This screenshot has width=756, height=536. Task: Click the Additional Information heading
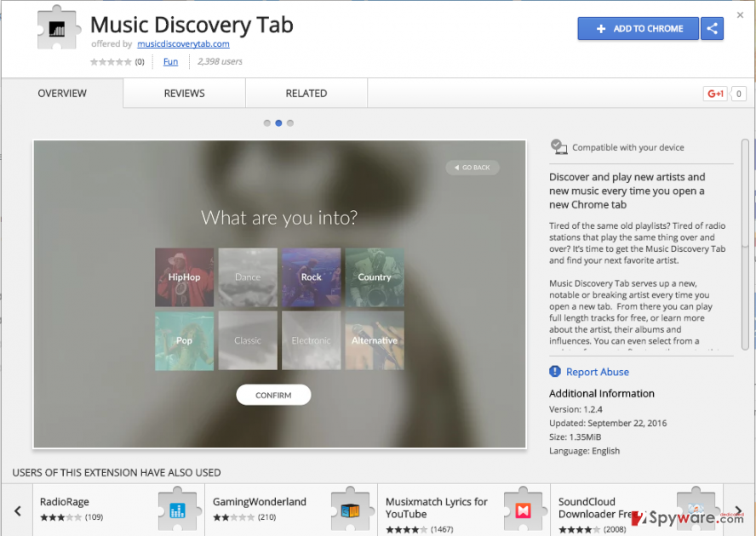point(602,394)
